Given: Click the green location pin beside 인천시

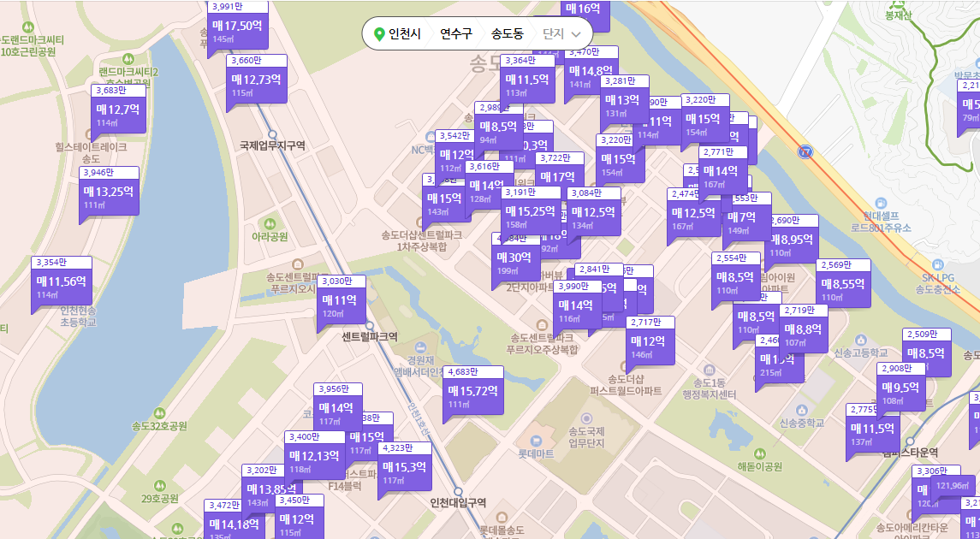Looking at the screenshot, I should coord(378,33).
